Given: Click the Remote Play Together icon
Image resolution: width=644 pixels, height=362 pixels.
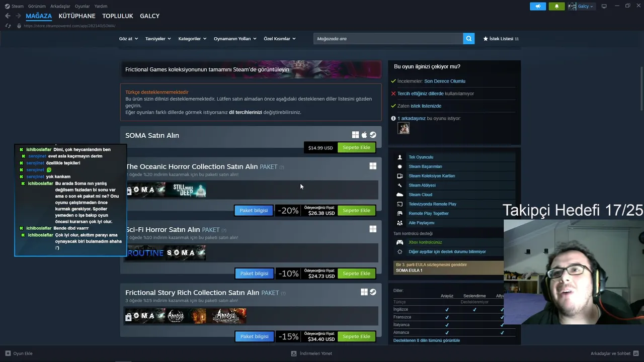Looking at the screenshot, I should (x=400, y=213).
